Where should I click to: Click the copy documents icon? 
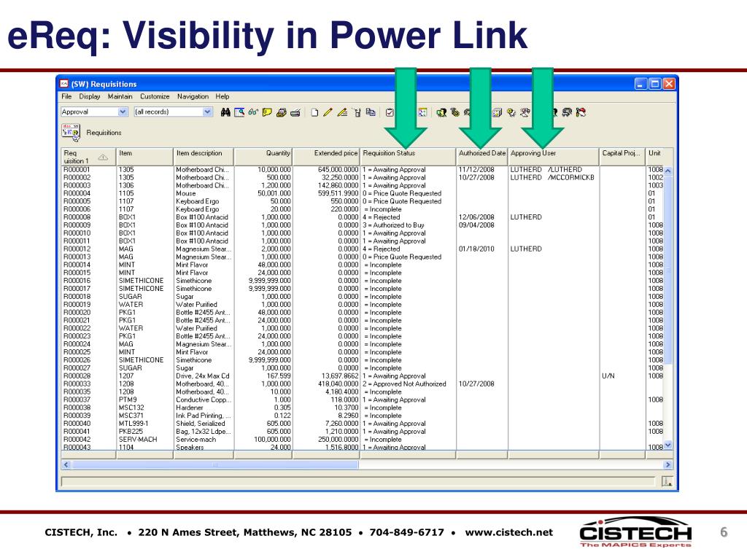tap(370, 112)
